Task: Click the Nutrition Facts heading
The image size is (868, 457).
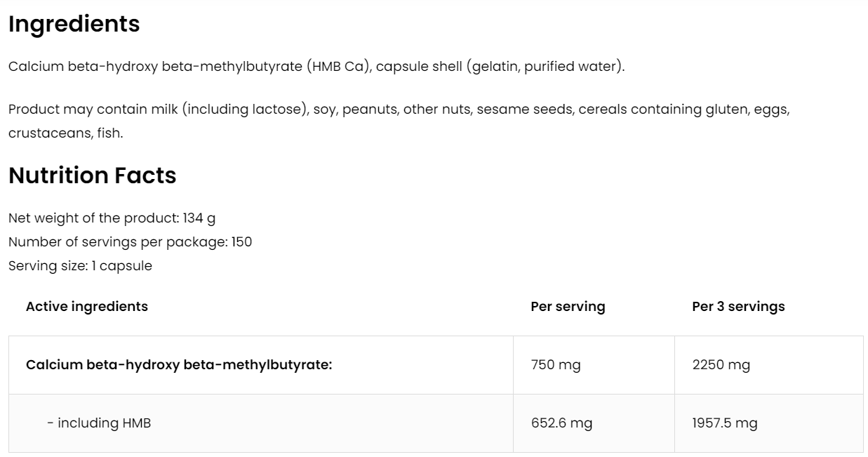Action: click(x=92, y=175)
